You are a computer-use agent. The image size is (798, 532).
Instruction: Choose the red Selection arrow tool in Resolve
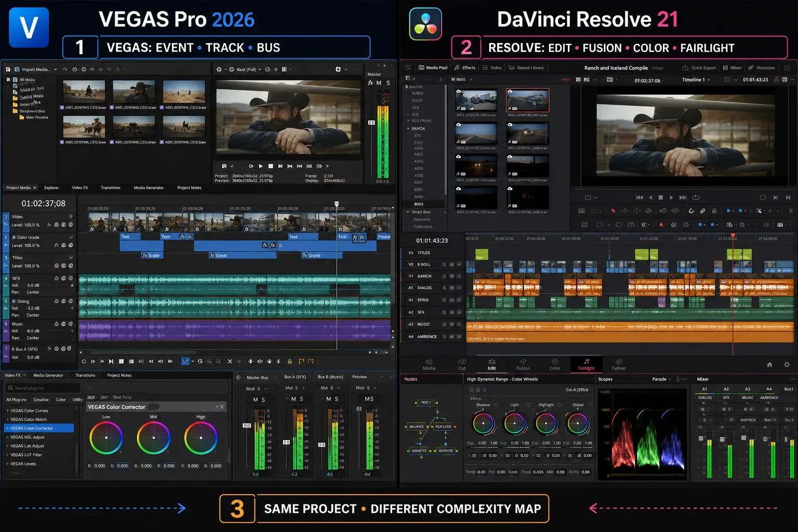tap(614, 211)
